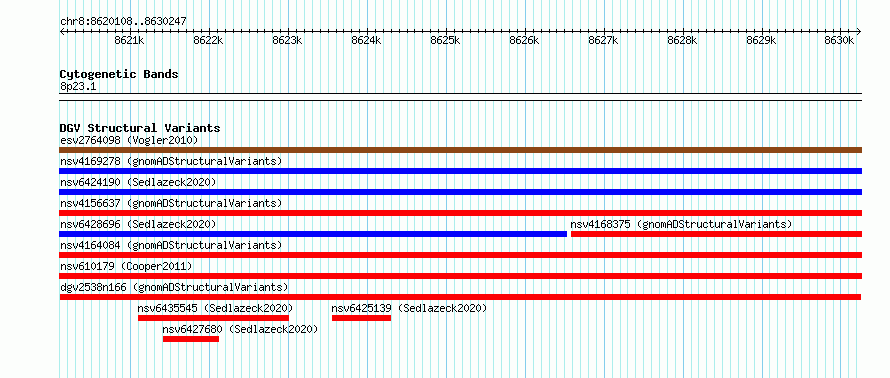Open nsv4156637 gnomAD variant label

pos(171,203)
